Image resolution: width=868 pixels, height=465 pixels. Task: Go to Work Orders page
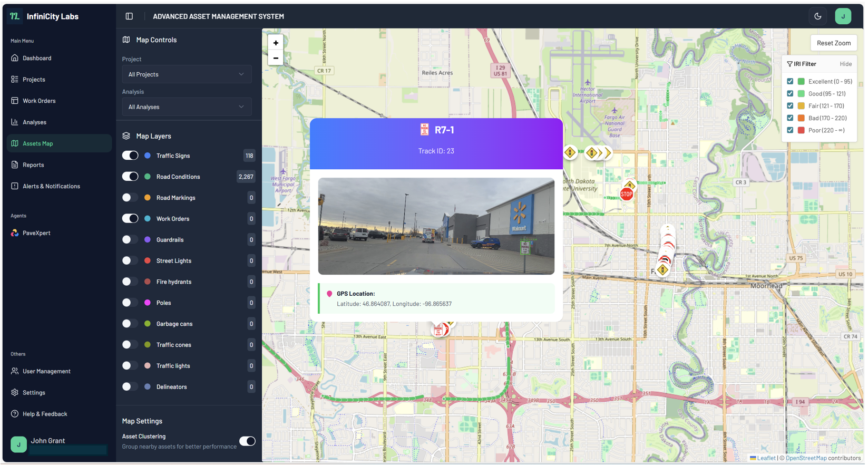point(39,101)
